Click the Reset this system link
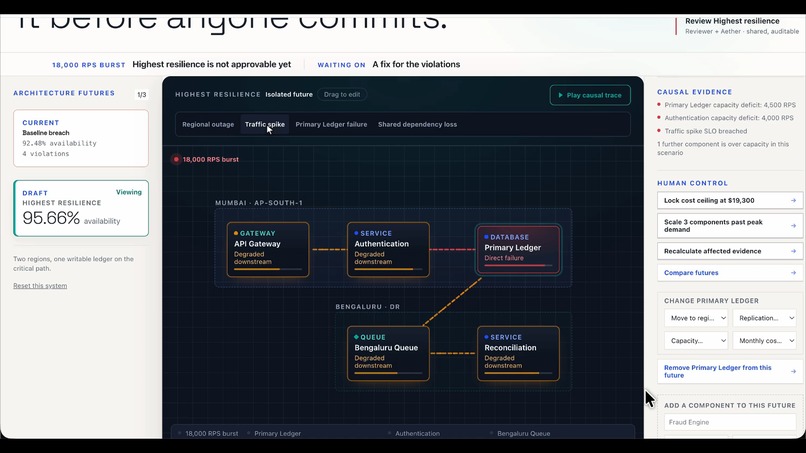This screenshot has height=453, width=806. 40,286
